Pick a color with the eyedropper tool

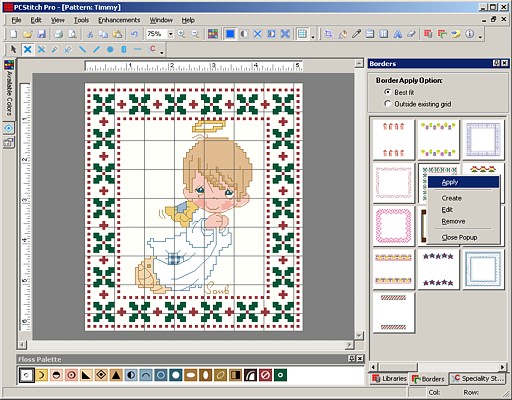click(x=356, y=34)
